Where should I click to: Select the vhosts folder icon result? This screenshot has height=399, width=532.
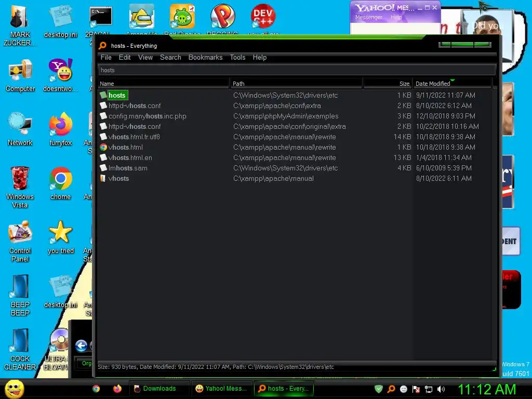(x=103, y=179)
